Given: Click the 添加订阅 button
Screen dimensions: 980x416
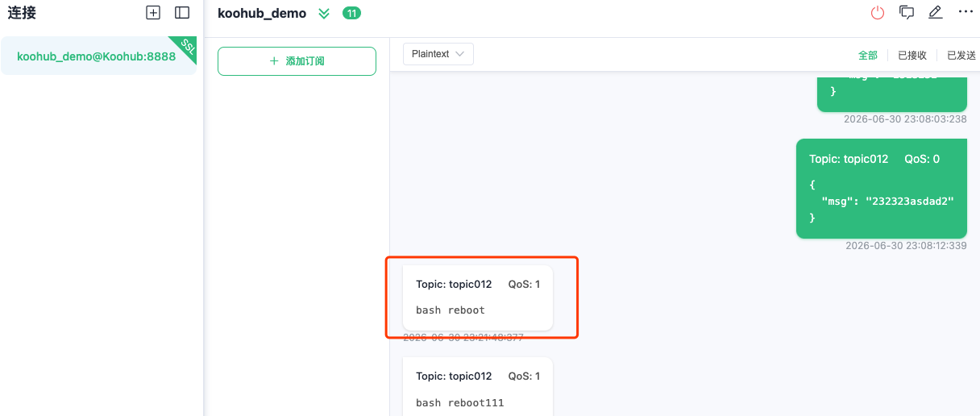Looking at the screenshot, I should [297, 61].
